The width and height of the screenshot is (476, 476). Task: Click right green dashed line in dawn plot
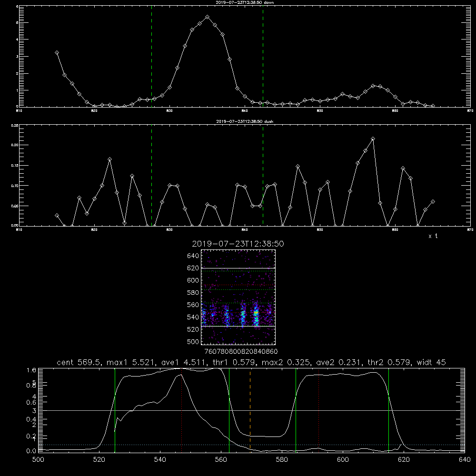pyautogui.click(x=263, y=58)
